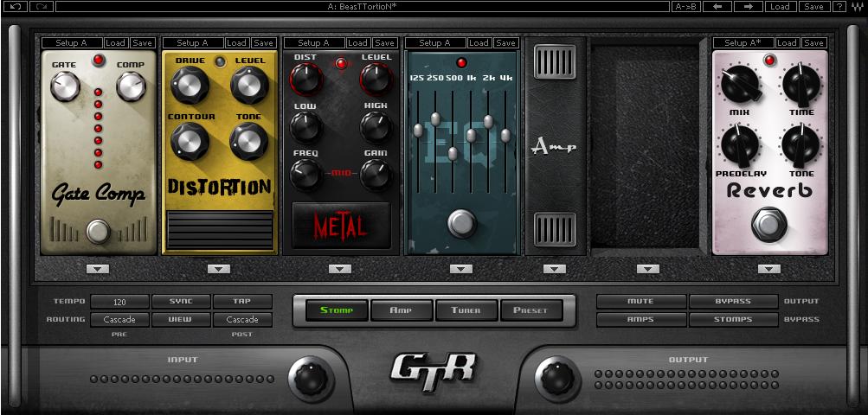Viewport: 868px width, 415px height.
Task: Adjust the Level knob on Distortion pedal
Action: 249,86
